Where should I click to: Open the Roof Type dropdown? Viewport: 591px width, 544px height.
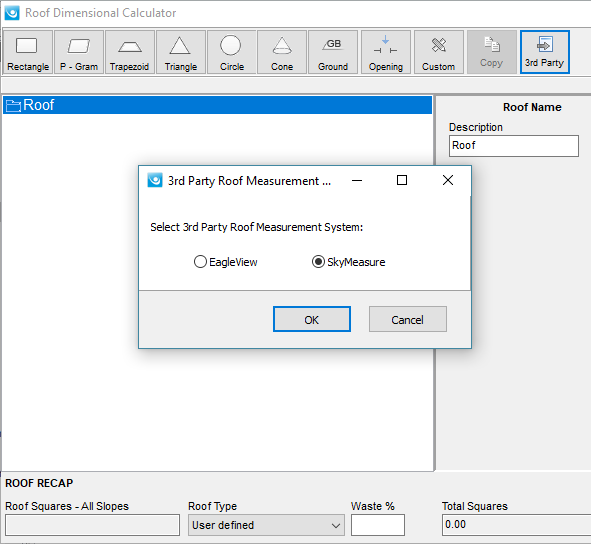(x=266, y=525)
